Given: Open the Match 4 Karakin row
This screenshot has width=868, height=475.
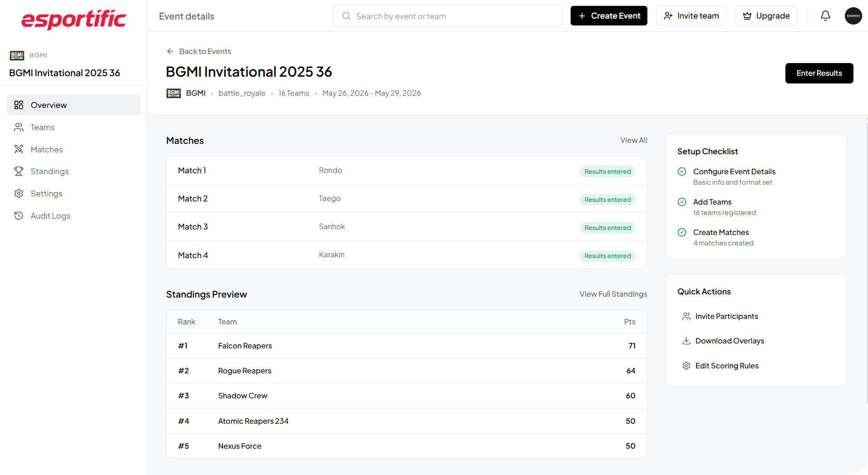Looking at the screenshot, I should pyautogui.click(x=407, y=255).
